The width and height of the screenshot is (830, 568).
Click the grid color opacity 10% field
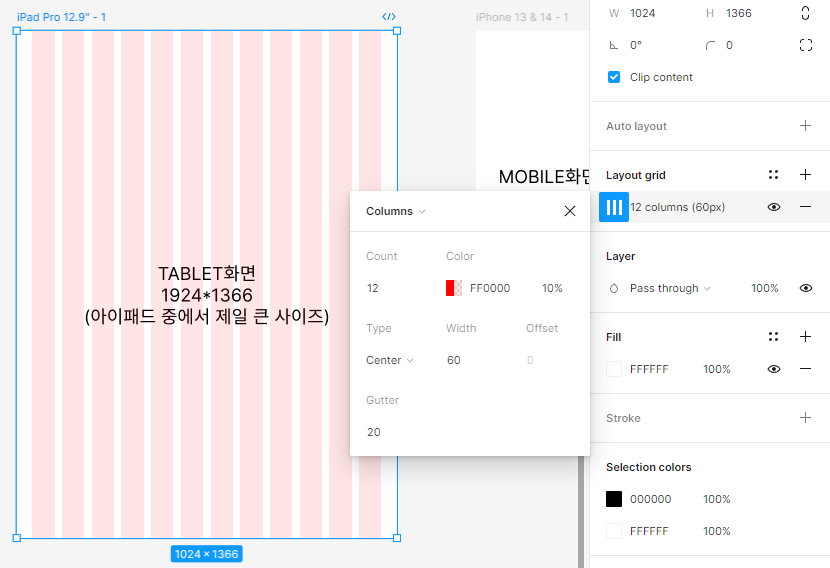tap(552, 288)
